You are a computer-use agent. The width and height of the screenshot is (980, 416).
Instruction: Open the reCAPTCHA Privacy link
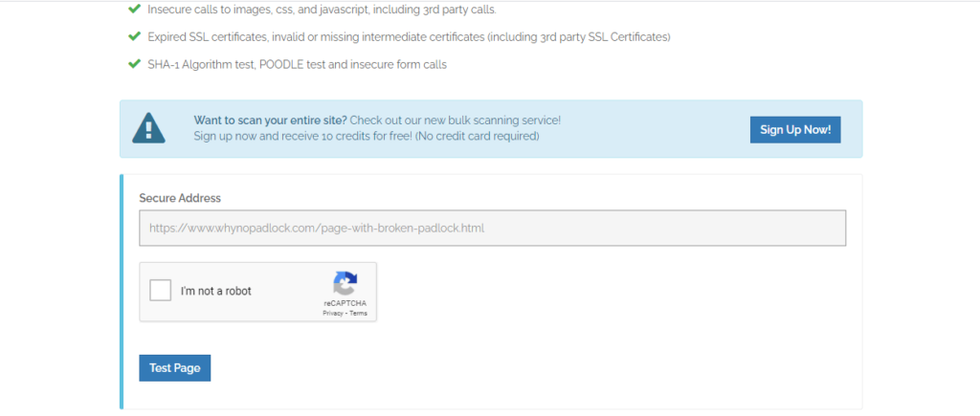point(332,314)
